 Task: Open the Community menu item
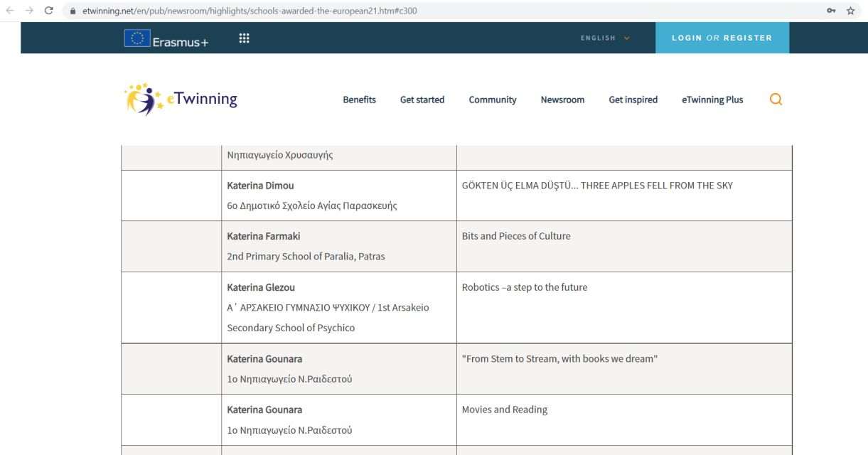[x=493, y=100]
